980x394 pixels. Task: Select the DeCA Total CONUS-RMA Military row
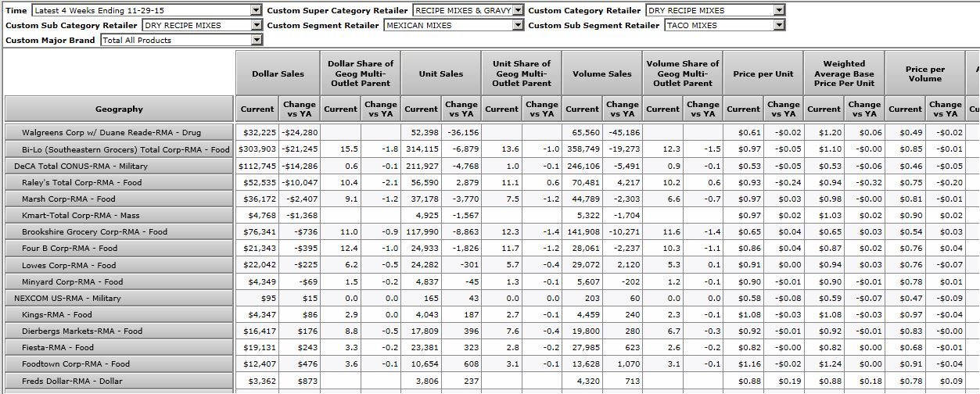(x=119, y=166)
